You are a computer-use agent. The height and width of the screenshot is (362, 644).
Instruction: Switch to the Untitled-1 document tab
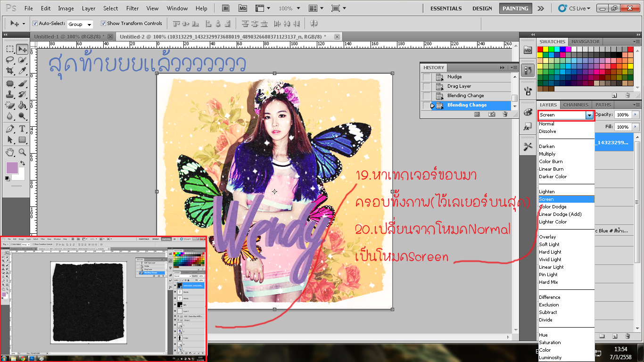pos(70,37)
